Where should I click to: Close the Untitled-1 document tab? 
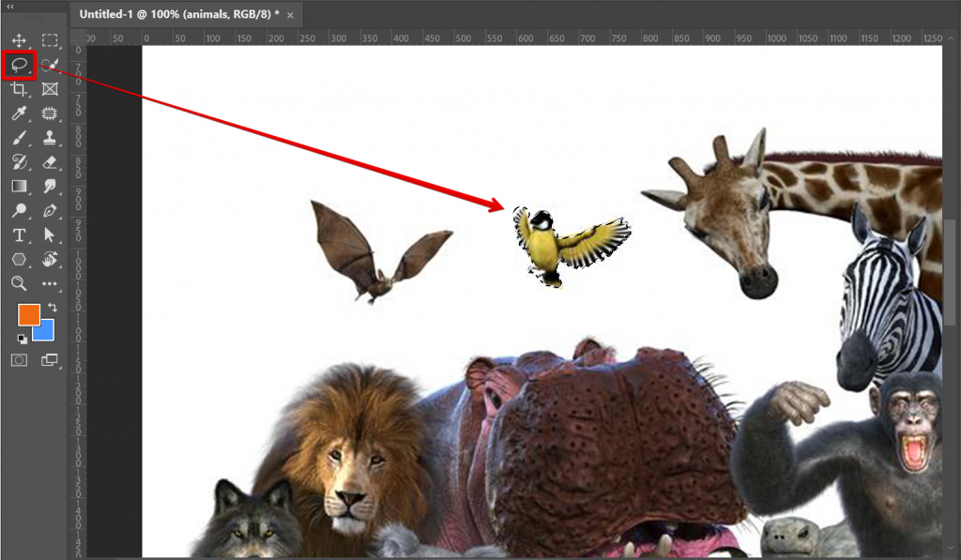(x=290, y=15)
